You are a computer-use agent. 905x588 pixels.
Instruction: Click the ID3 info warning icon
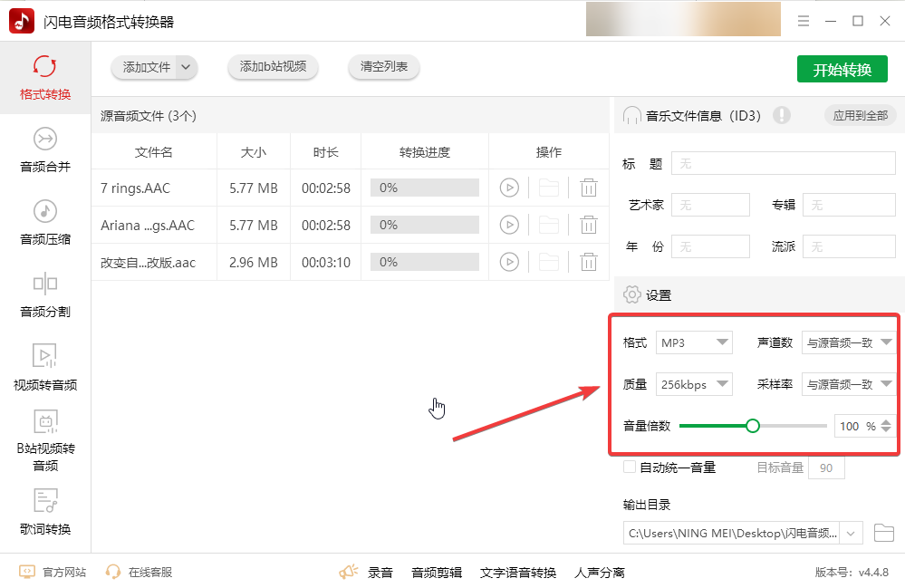tap(782, 115)
